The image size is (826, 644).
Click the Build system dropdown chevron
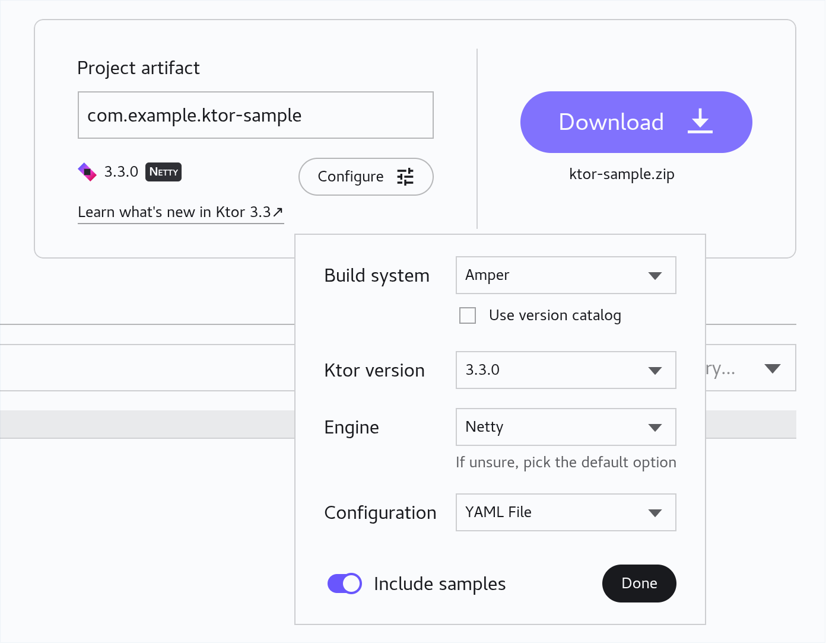[x=655, y=275]
